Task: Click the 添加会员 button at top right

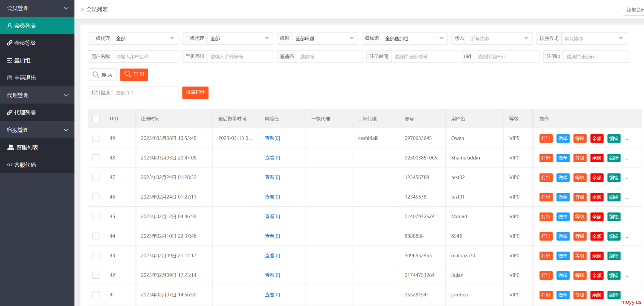Action: click(634, 10)
